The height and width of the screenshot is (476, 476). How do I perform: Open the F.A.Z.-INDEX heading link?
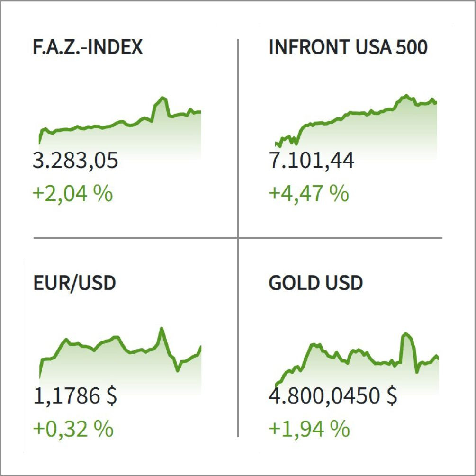88,47
